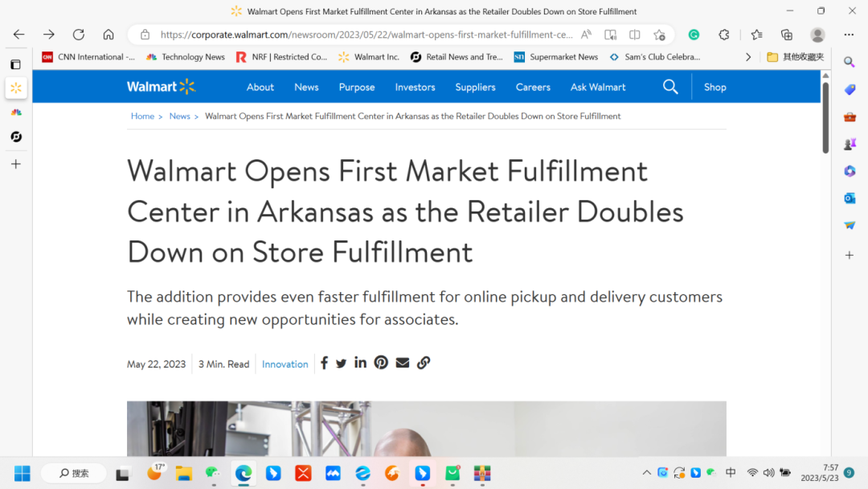Screen dimensions: 868x489
Task: Open Edge sidebar search
Action: click(x=850, y=62)
